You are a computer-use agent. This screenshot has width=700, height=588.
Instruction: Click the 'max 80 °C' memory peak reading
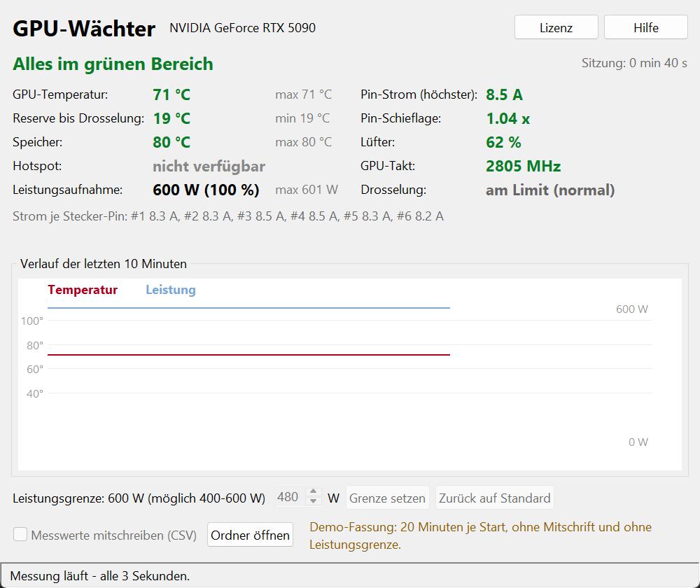point(304,142)
